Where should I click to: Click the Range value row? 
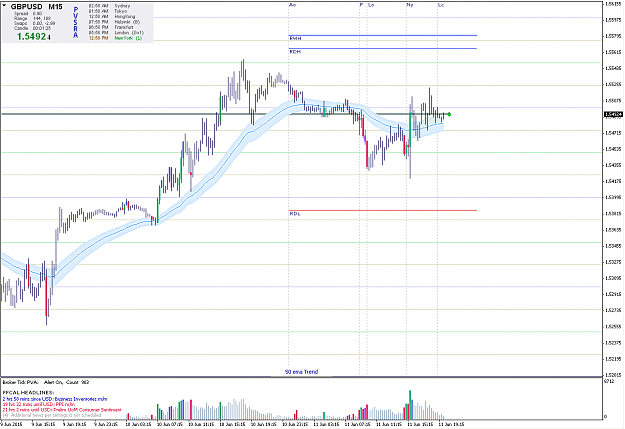32,18
